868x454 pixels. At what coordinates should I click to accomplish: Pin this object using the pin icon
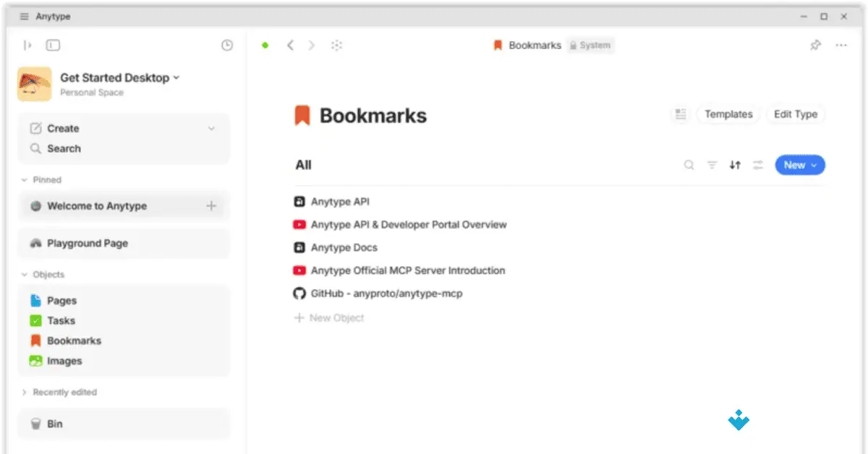[815, 46]
